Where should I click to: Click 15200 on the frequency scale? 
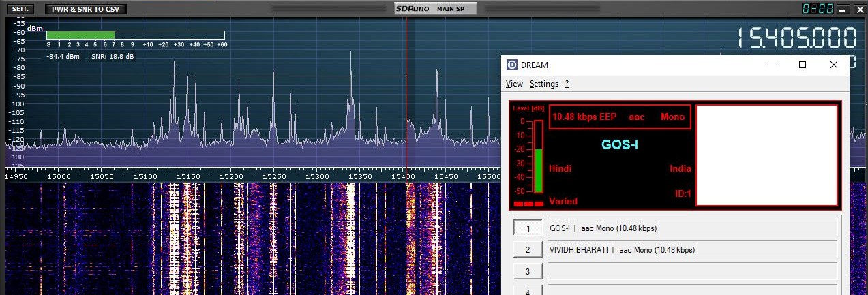pos(231,177)
